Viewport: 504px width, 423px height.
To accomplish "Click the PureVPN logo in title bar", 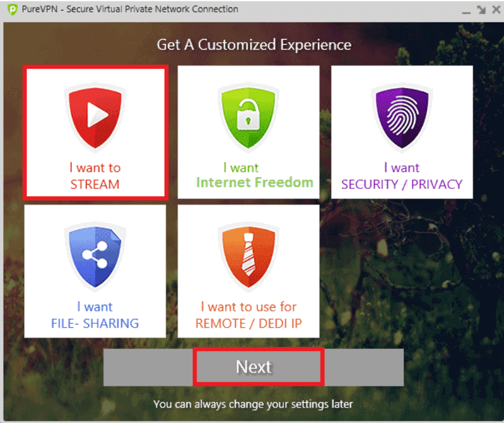I will point(12,9).
